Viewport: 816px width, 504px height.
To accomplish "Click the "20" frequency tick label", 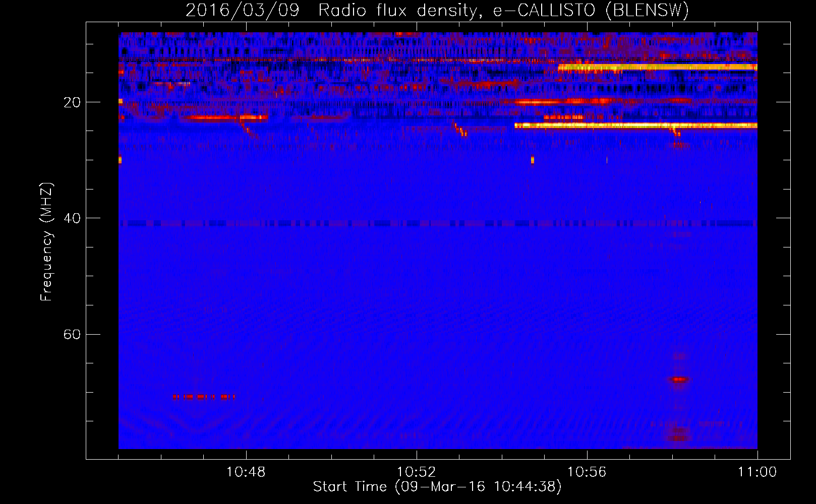I will pyautogui.click(x=72, y=102).
